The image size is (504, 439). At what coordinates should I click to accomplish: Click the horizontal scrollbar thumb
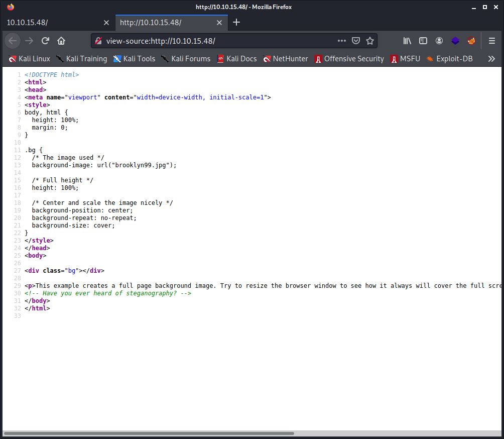click(149, 433)
